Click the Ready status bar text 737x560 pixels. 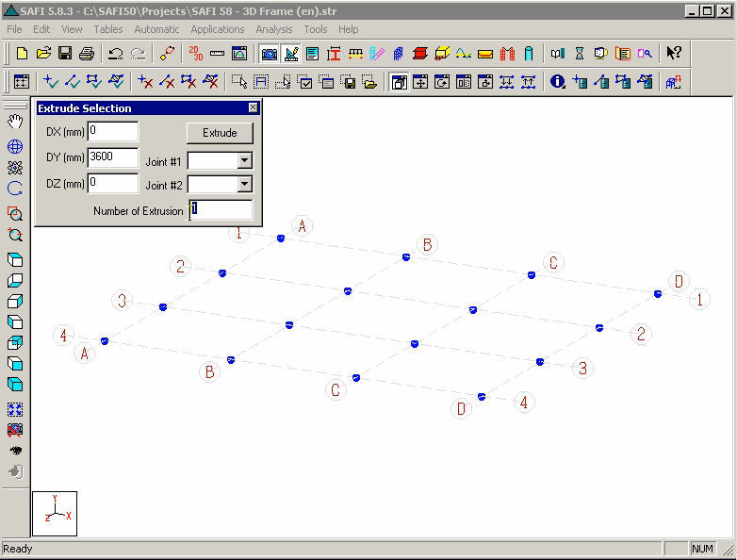17,549
